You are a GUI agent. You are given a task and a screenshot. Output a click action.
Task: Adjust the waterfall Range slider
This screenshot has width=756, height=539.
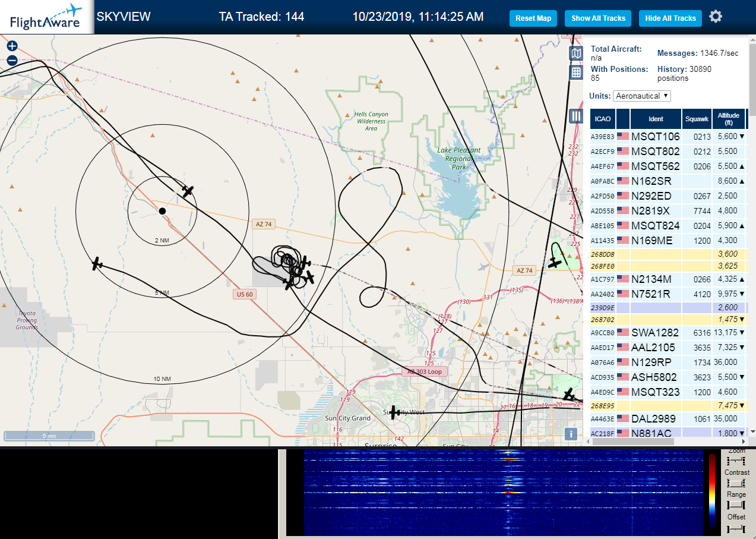pyautogui.click(x=736, y=505)
